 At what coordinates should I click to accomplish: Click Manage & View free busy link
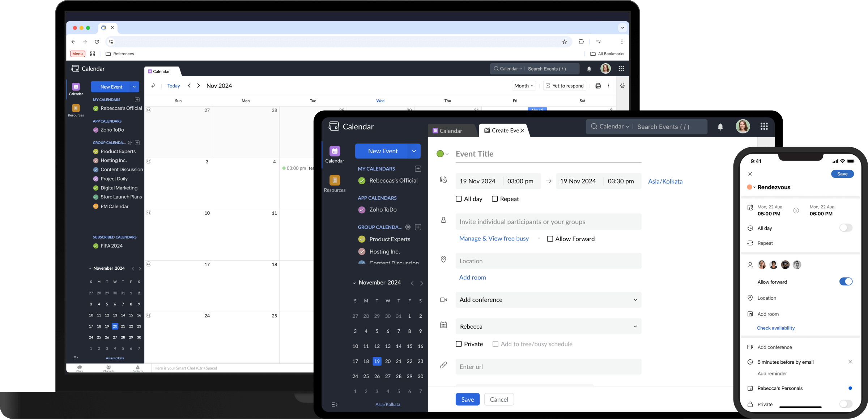coord(494,239)
